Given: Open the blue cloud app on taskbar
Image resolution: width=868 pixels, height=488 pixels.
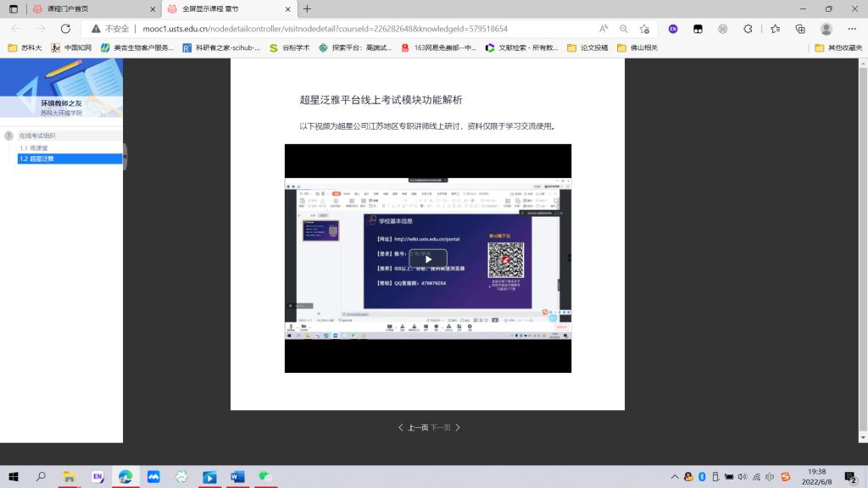Looking at the screenshot, I should pyautogui.click(x=153, y=476).
